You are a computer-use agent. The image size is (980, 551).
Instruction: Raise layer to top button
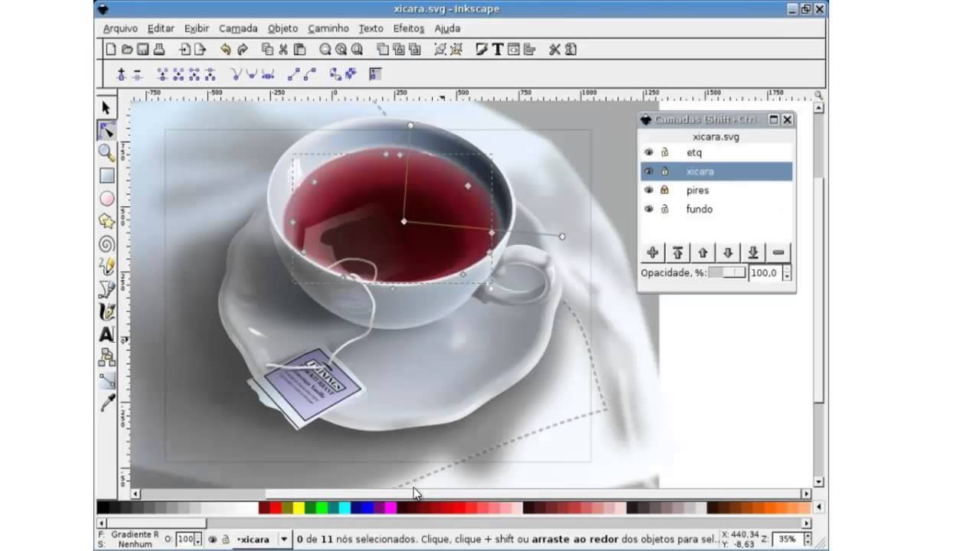click(678, 253)
